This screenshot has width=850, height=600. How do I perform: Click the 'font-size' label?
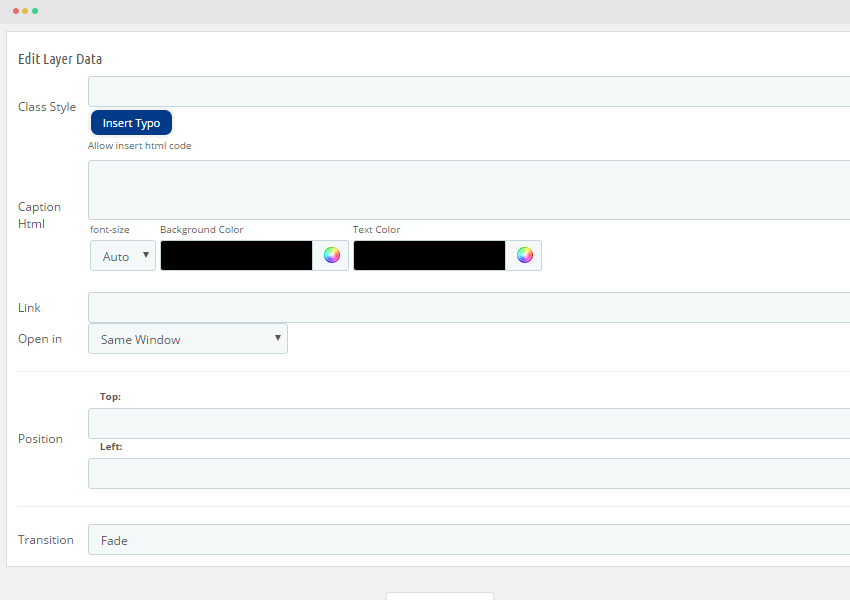[x=110, y=229]
